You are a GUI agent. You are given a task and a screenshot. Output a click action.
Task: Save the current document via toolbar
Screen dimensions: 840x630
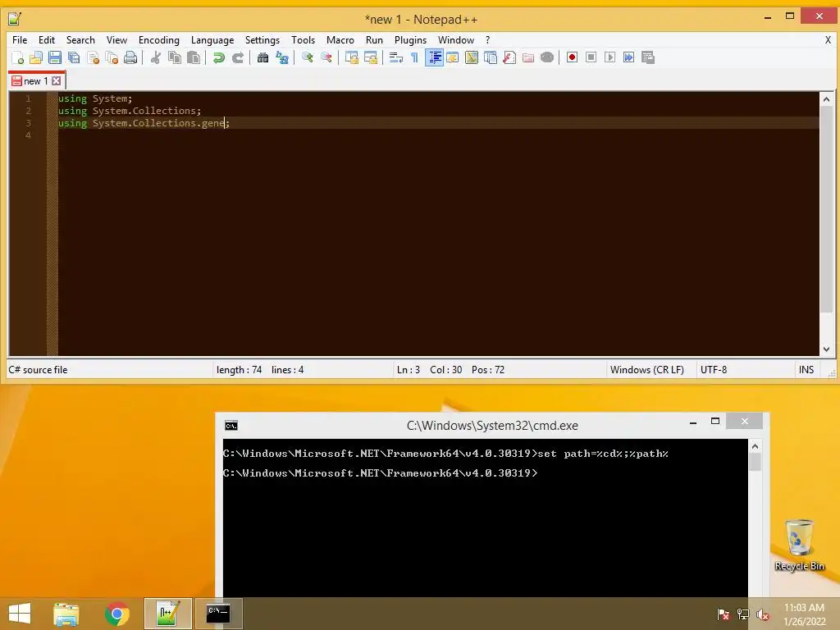(55, 58)
